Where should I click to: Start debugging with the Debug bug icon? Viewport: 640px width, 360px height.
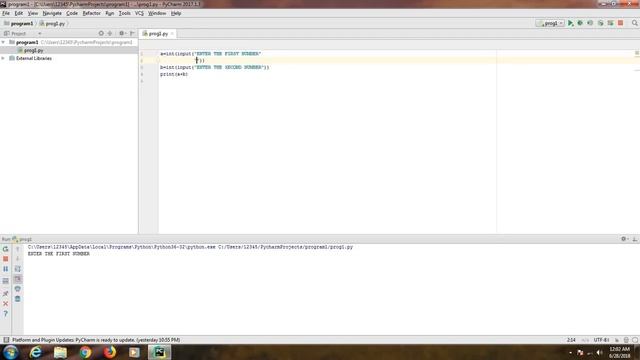(580, 23)
